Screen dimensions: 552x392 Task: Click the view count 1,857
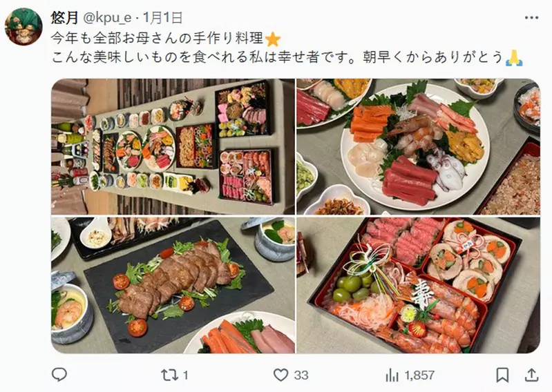[419, 375]
